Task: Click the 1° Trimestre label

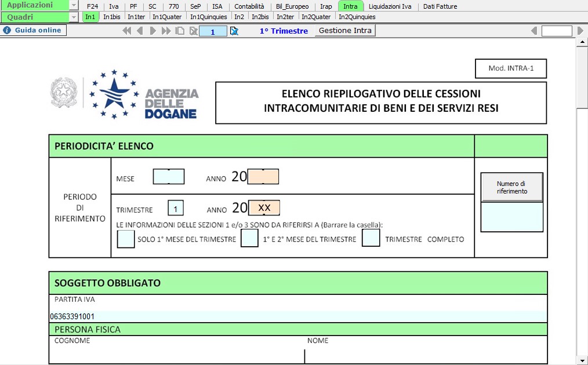Action: (284, 31)
